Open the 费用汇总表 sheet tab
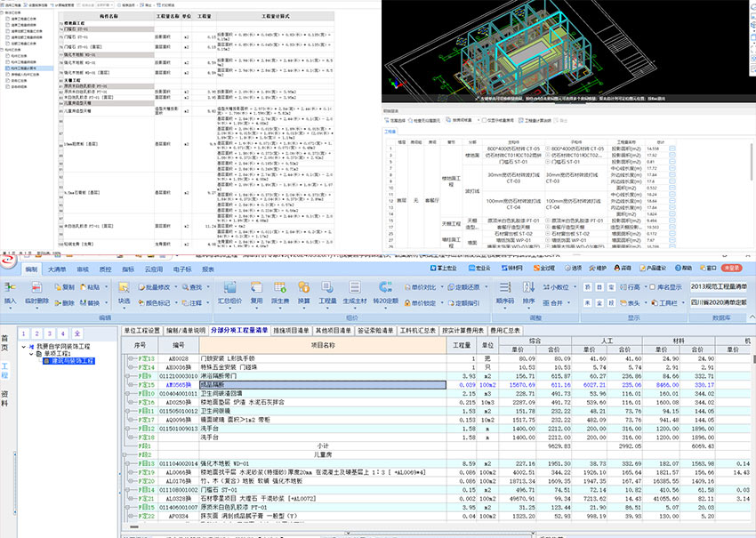 point(505,331)
